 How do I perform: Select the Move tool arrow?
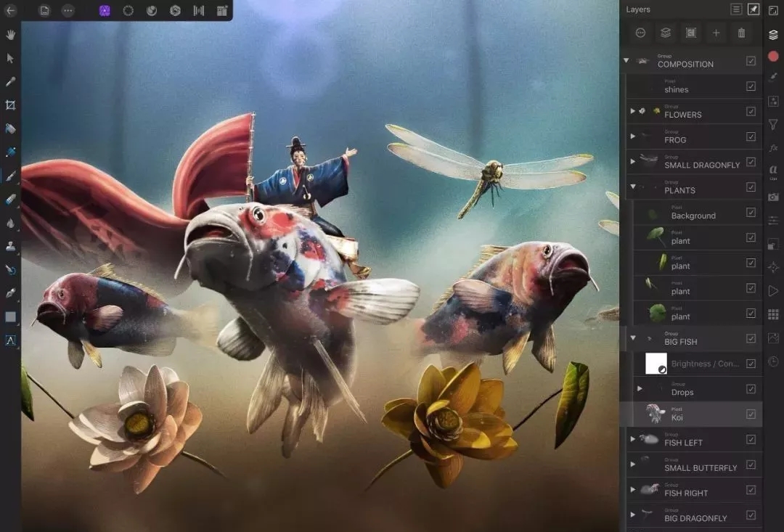[10, 58]
